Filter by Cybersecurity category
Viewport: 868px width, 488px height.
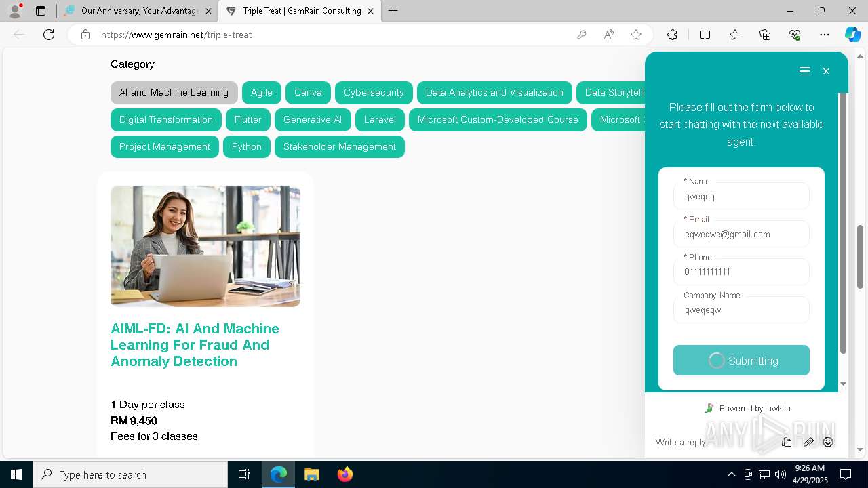(374, 93)
